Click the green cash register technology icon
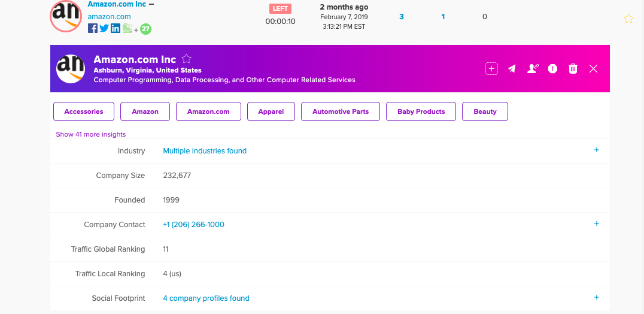Viewport: 644px width, 314px height. (127, 28)
